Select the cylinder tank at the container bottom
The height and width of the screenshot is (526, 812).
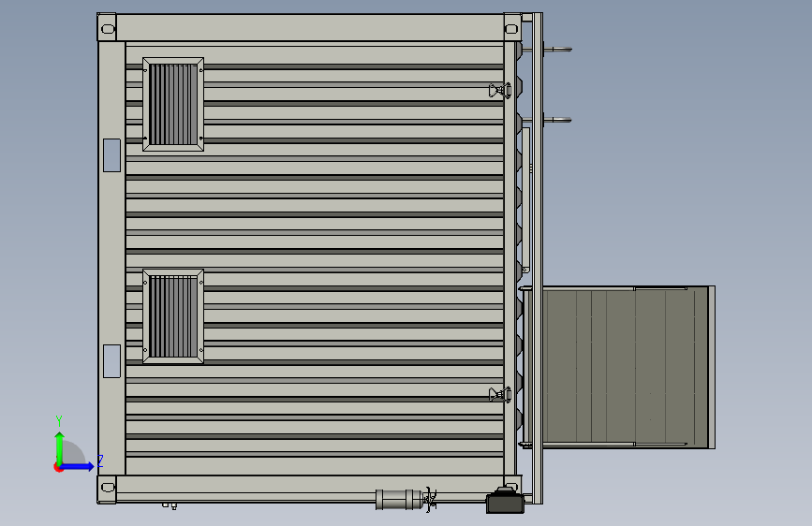click(x=398, y=500)
